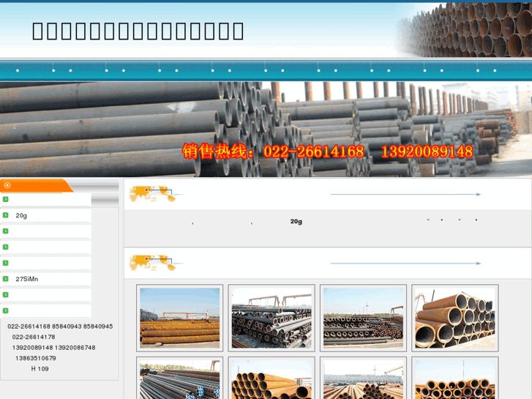The image size is (532, 399).
Task: Open the 27SiMn sidebar category link
Action: [x=27, y=279]
